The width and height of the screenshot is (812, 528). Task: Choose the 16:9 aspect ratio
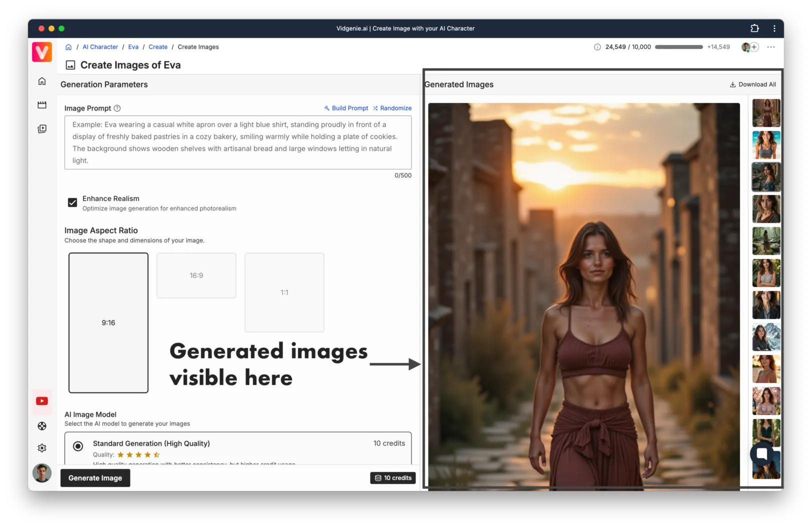196,275
